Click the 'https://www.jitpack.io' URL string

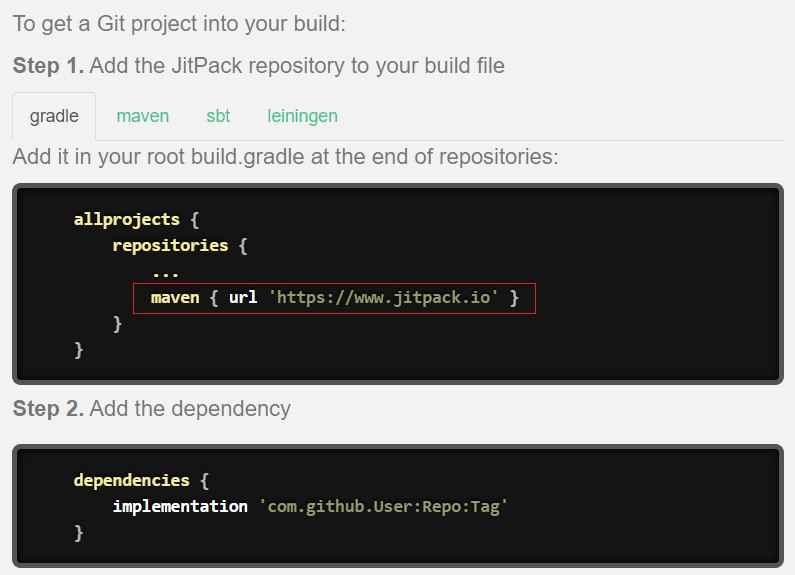(x=383, y=297)
